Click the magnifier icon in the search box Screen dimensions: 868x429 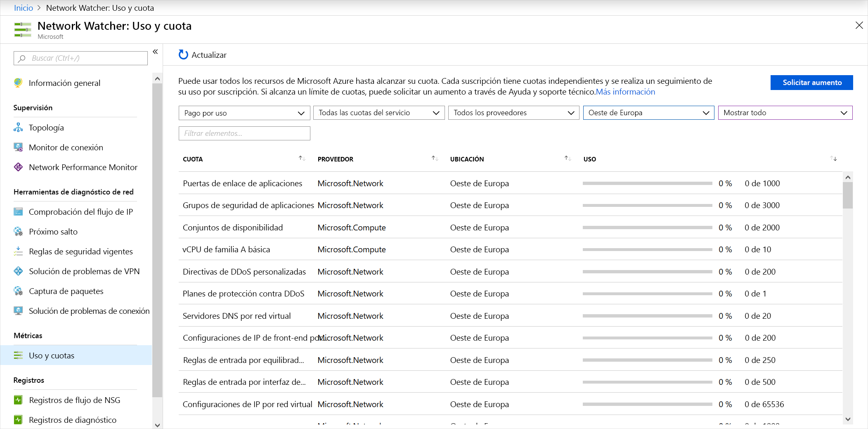click(x=22, y=58)
